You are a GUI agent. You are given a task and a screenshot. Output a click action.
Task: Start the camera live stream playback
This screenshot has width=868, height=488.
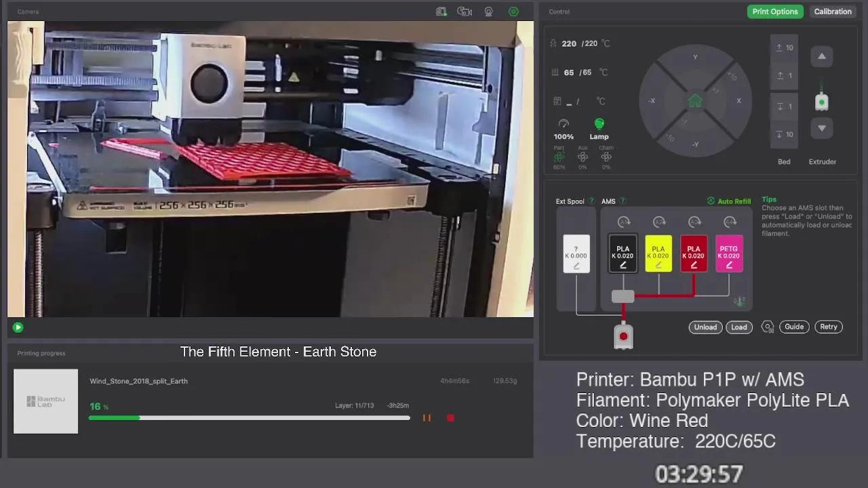click(18, 327)
